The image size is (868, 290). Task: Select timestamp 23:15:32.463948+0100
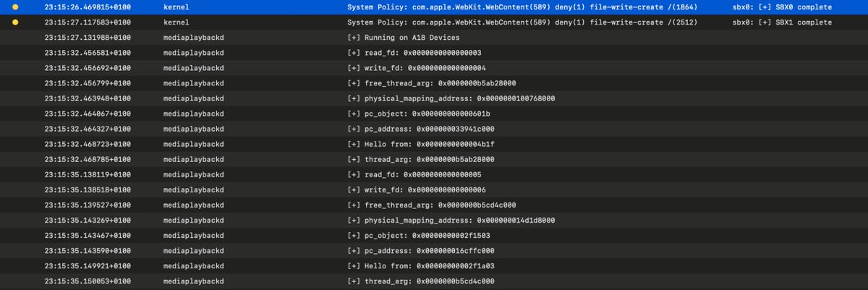(x=88, y=98)
